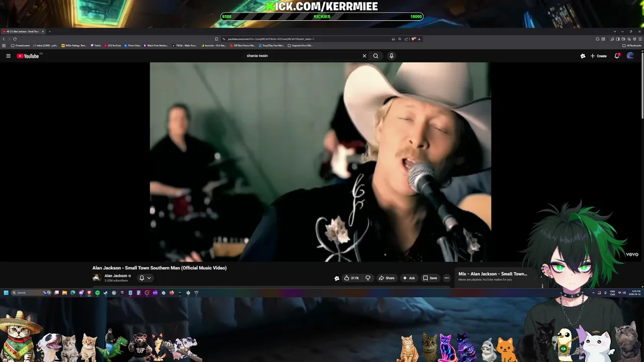The image size is (644, 362).
Task: Open Spotify from the taskbar
Action: 98,293
